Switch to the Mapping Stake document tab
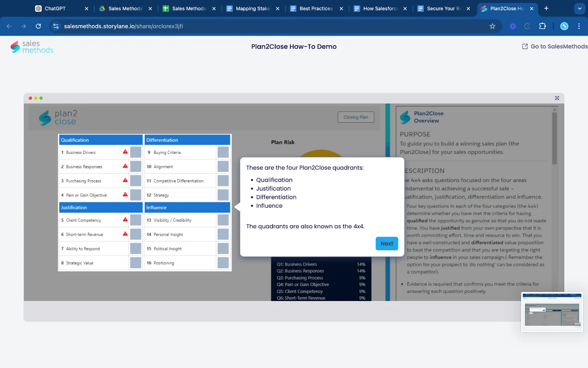The image size is (588, 368). pos(252,8)
